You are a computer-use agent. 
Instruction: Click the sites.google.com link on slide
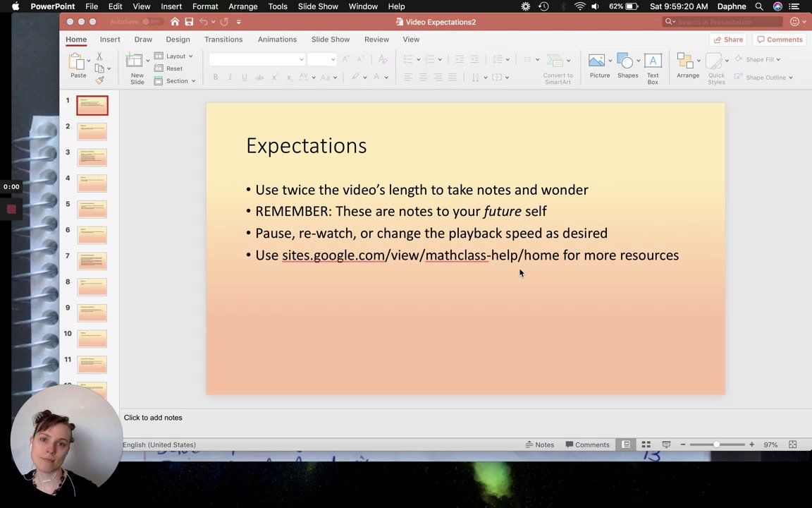(421, 255)
